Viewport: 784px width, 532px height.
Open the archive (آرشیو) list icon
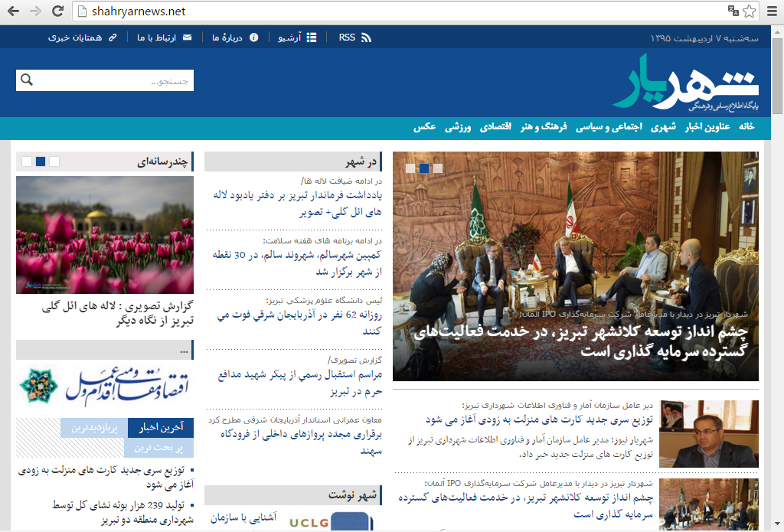pos(311,38)
